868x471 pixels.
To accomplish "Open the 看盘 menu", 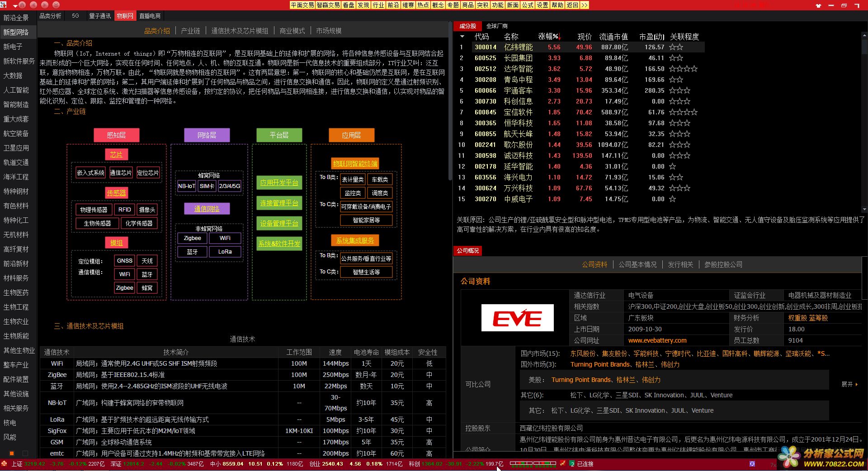I will point(349,5).
